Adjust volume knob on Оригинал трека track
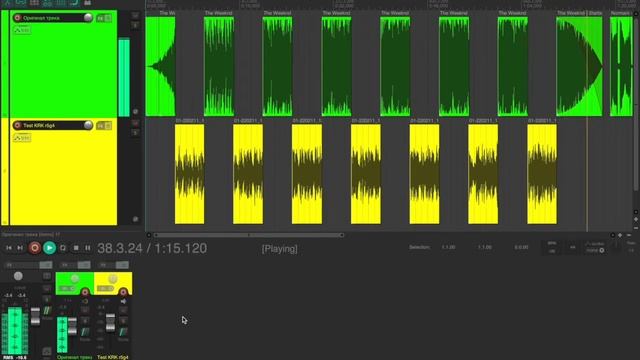Viewport: 640px width, 360px height. [x=88, y=18]
